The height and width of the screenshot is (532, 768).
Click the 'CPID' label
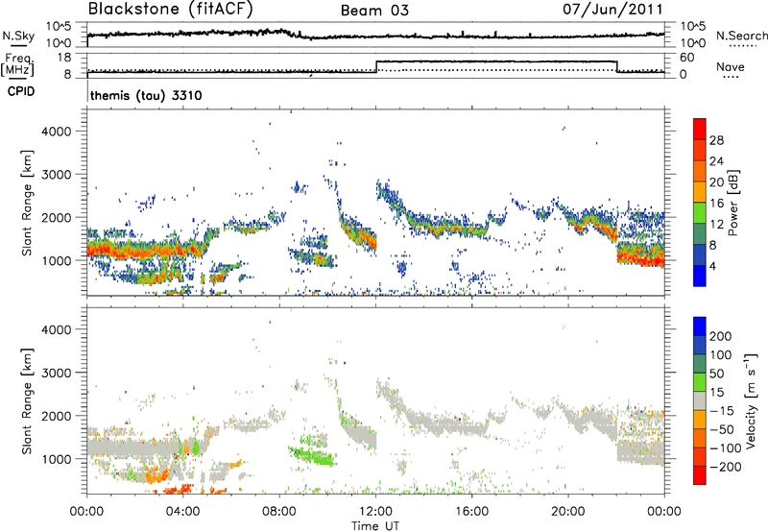21,91
